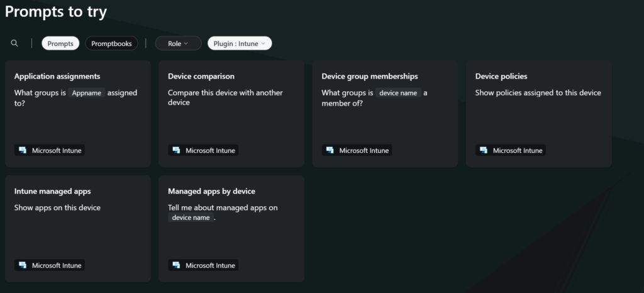Open the Role dropdown
This screenshot has height=293, width=644.
tap(178, 43)
